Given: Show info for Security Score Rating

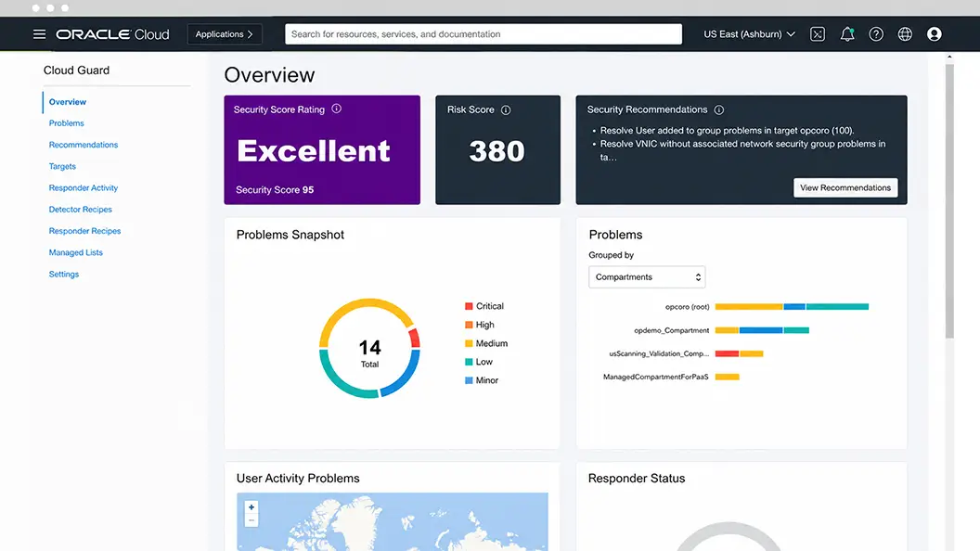Looking at the screenshot, I should [336, 109].
